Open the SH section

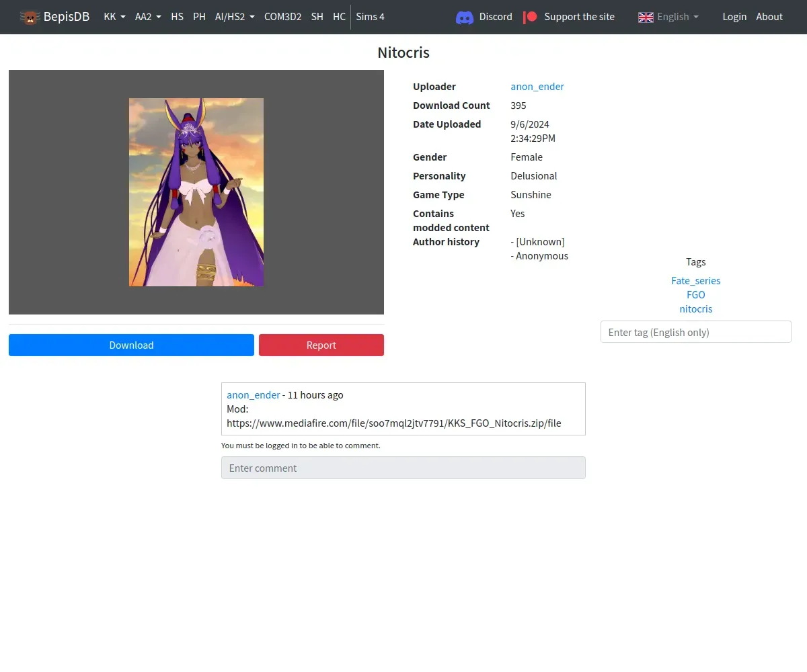pos(317,17)
